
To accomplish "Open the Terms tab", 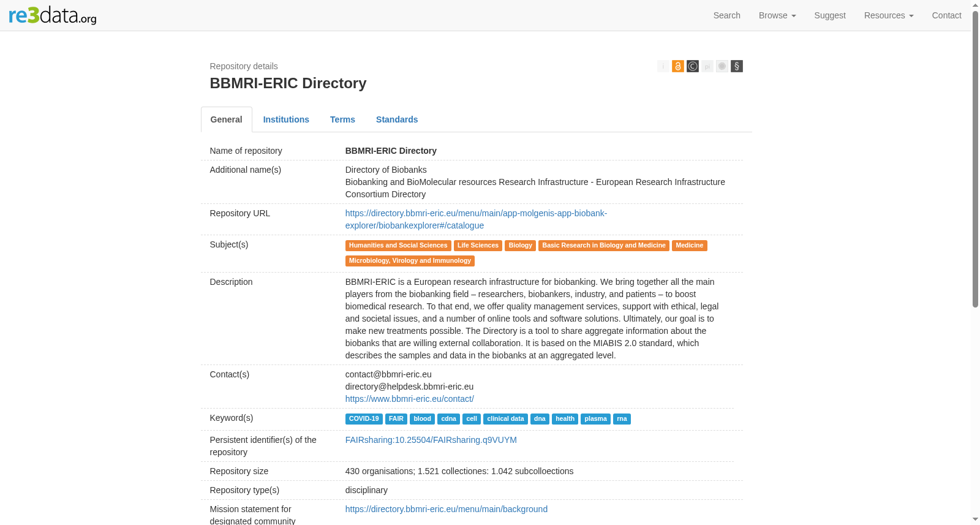I will 342,119.
